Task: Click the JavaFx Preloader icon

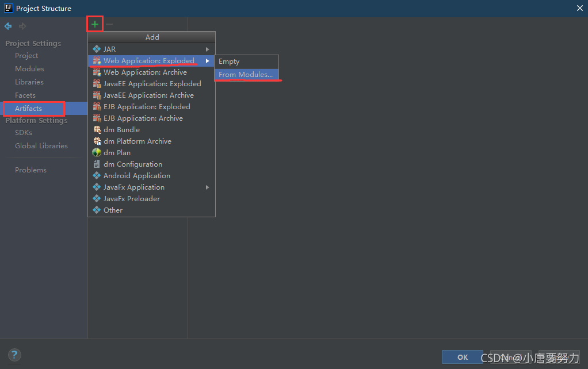Action: pos(97,198)
